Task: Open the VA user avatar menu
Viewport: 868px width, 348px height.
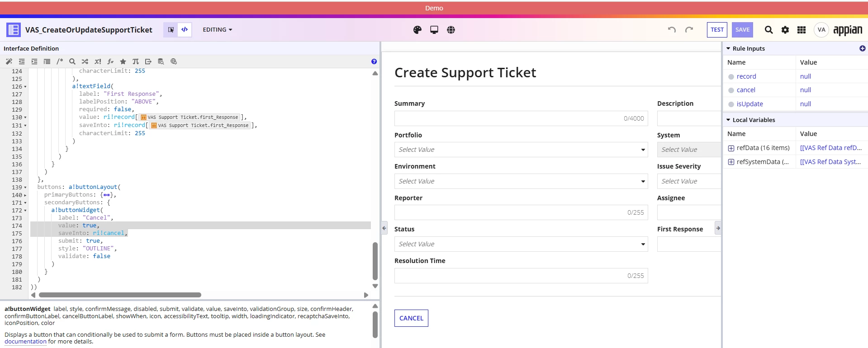Action: (821, 30)
